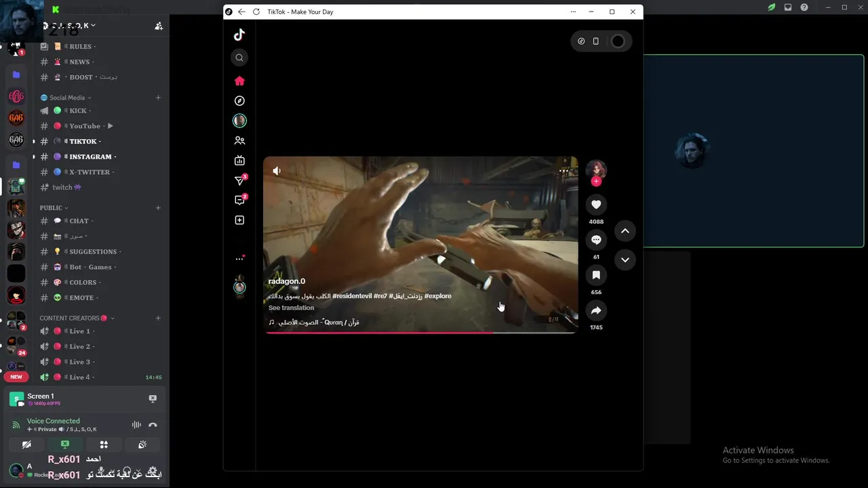
Task: Share the video with 1745 shares
Action: (596, 310)
